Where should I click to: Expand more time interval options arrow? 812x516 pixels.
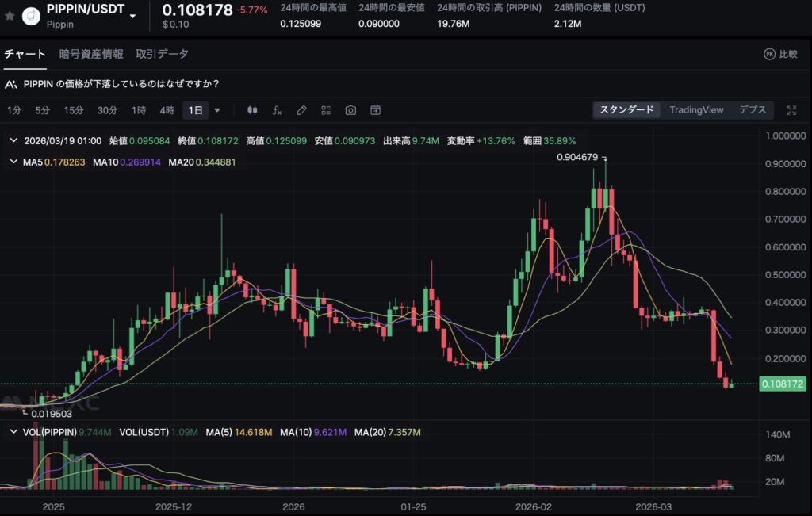(x=217, y=110)
